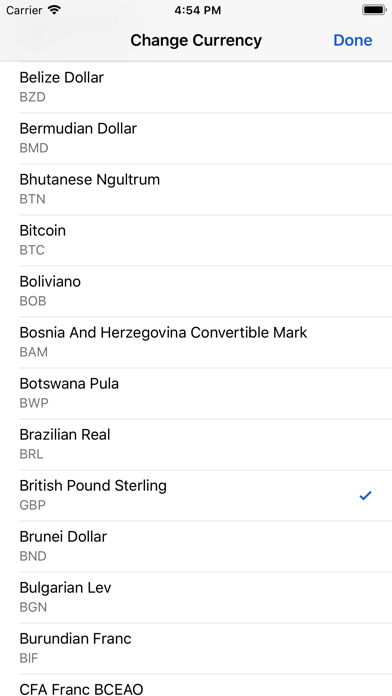Image resolution: width=392 pixels, height=696 pixels.
Task: Click the blue checkmark beside British Pound Sterling
Action: point(365,496)
